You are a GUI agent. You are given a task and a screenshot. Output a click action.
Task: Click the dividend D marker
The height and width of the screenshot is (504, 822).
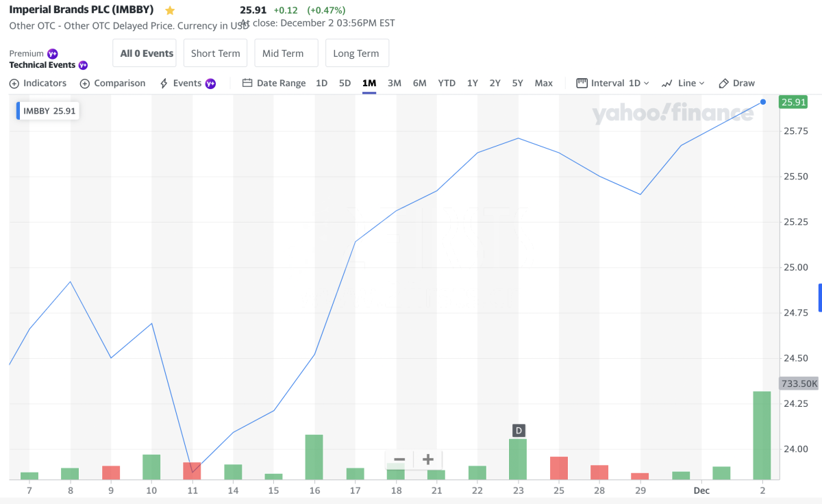click(519, 430)
